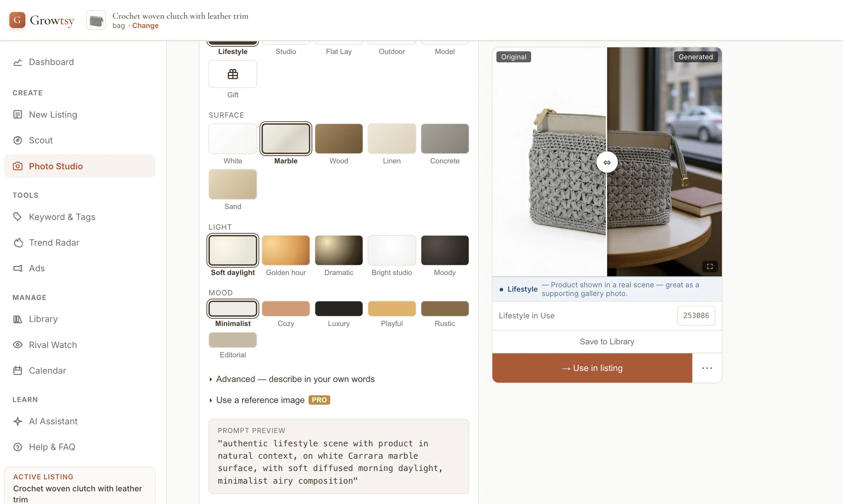Click Save to Library button
Image resolution: width=843 pixels, height=504 pixels.
[607, 342]
